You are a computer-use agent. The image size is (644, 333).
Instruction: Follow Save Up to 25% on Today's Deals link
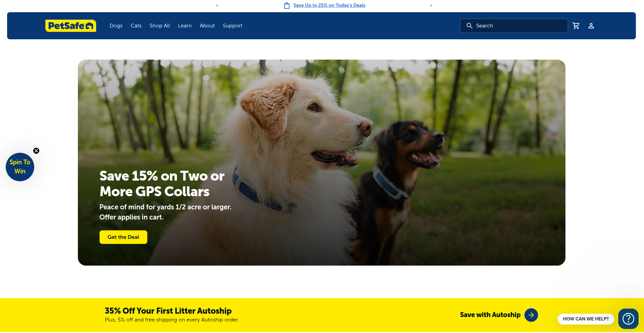[329, 5]
